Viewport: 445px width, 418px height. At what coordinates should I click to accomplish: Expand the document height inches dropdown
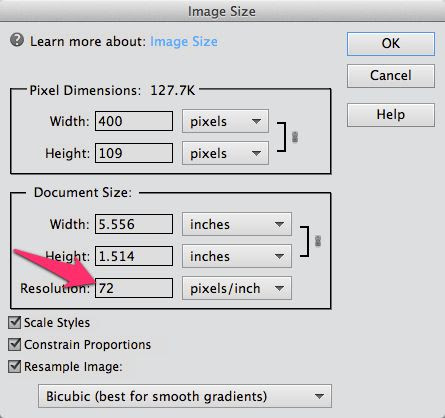pyautogui.click(x=237, y=256)
